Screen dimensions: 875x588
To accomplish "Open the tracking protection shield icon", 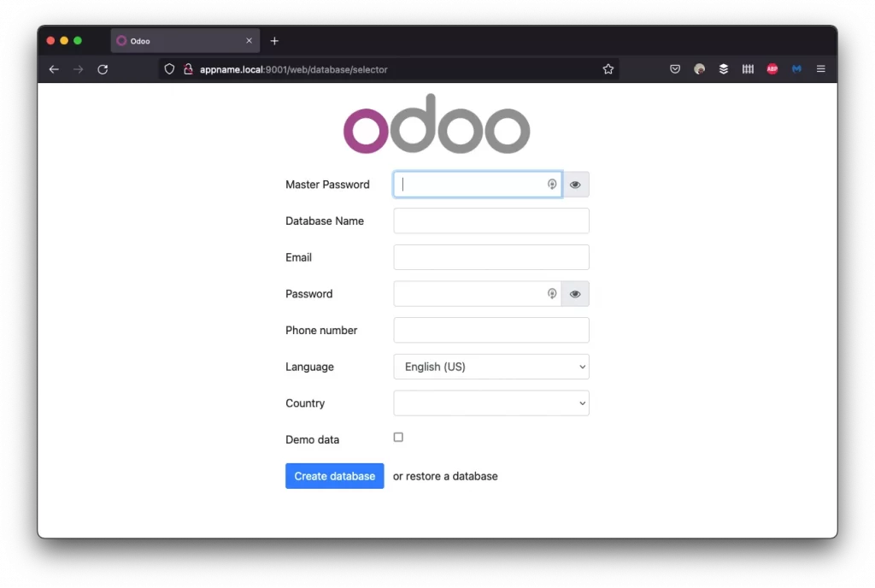I will click(169, 69).
